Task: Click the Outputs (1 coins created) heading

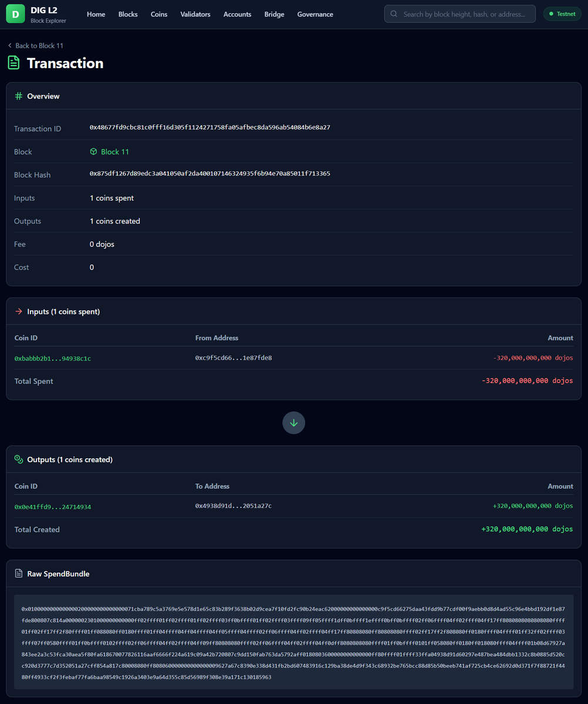Action: [x=70, y=459]
